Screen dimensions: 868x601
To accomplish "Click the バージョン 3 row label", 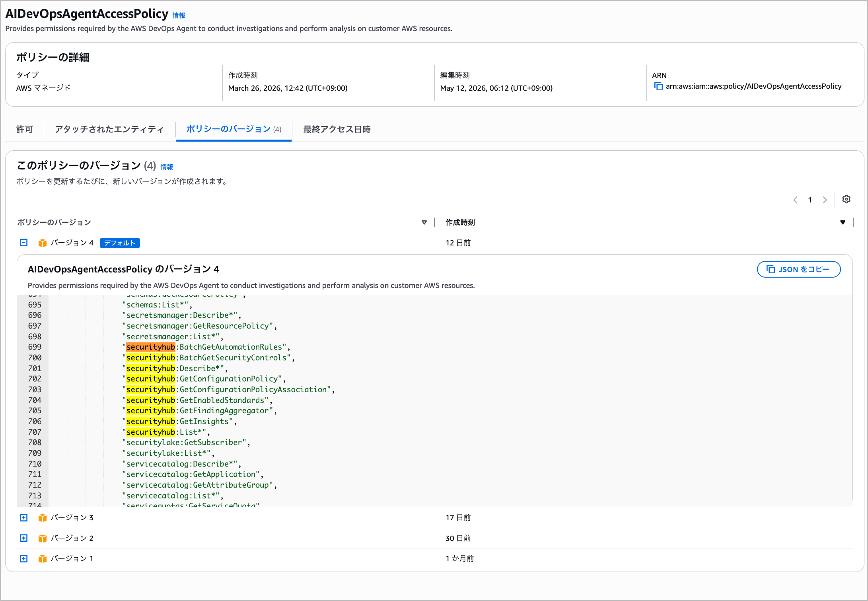I will [72, 517].
